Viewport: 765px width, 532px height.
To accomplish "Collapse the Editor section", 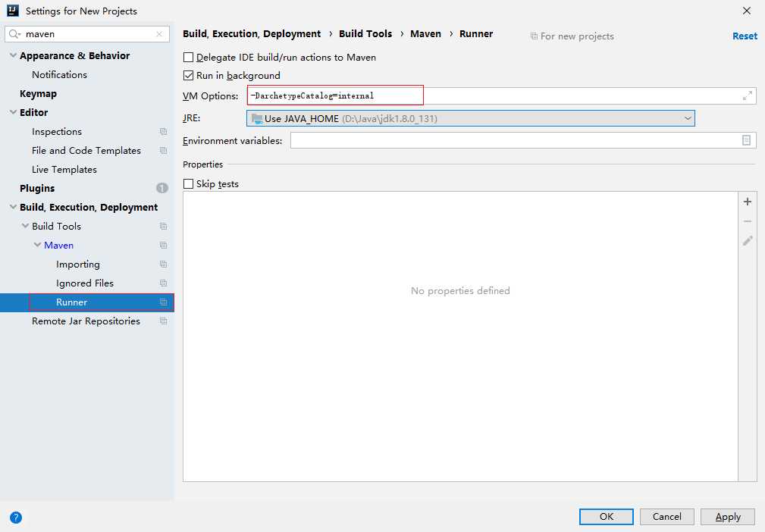I will [x=13, y=112].
